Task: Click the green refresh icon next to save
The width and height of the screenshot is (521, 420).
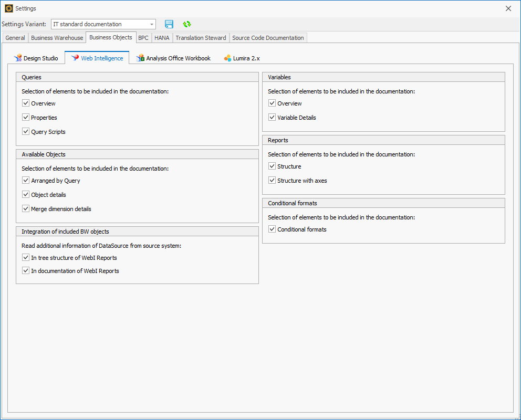Action: click(186, 24)
